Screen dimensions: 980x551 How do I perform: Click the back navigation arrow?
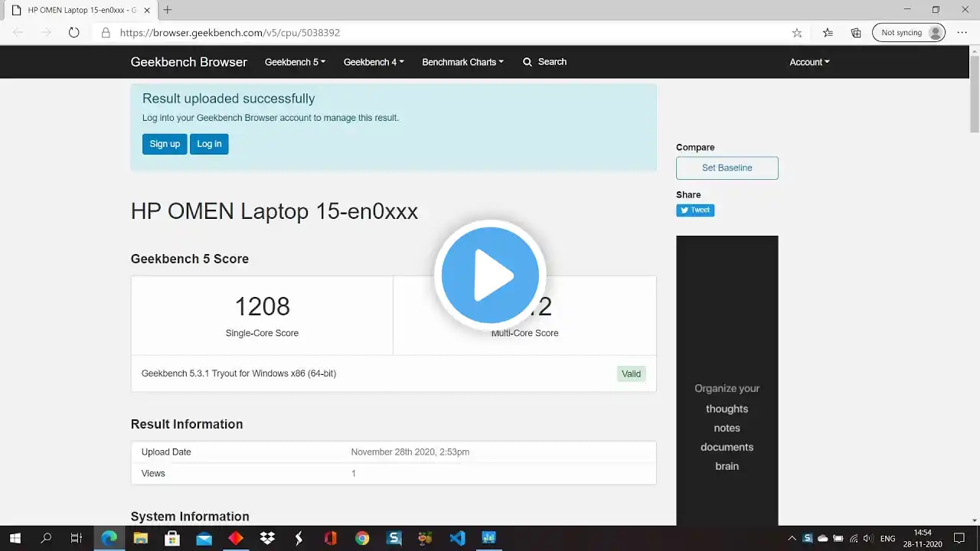[x=18, y=33]
